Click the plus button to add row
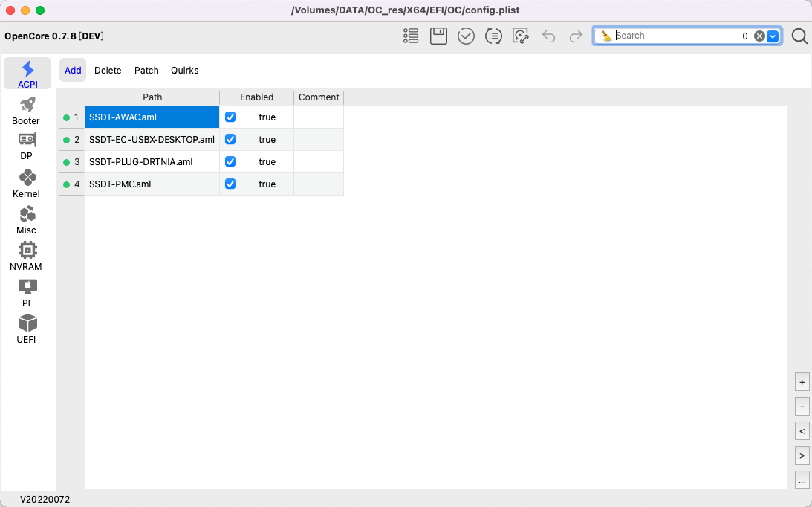812x507 pixels. click(x=802, y=381)
